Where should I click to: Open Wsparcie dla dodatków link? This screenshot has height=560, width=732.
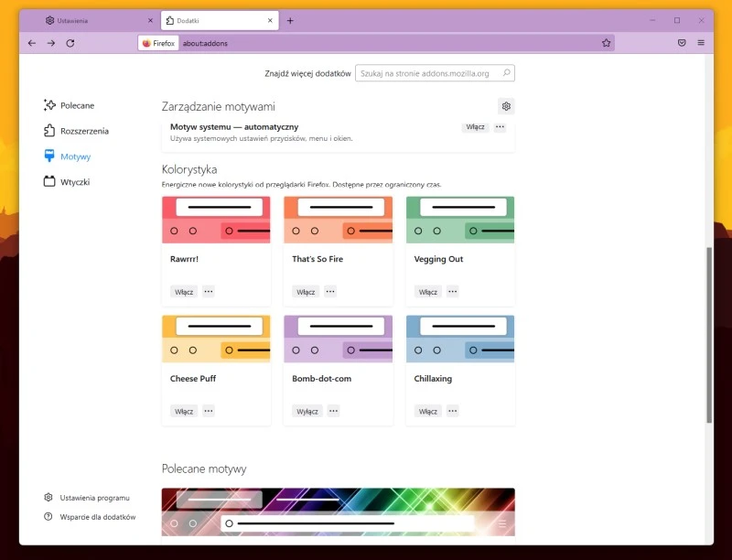97,517
